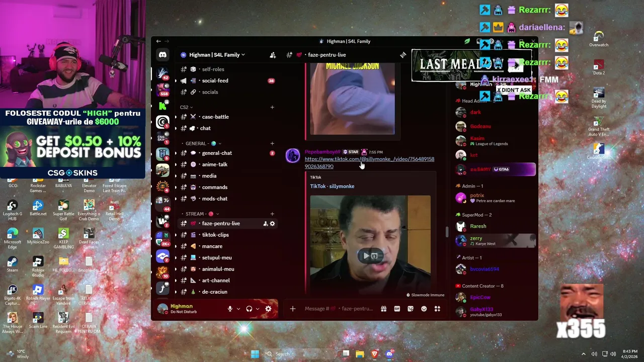Open the social-feed channel
This screenshot has width=644, height=362.
226,80
